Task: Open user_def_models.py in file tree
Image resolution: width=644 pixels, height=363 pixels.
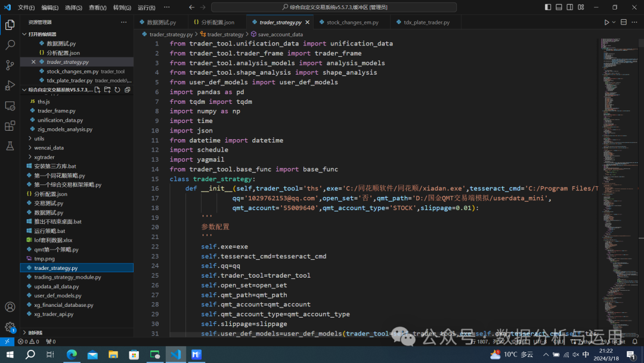Action: (x=57, y=296)
